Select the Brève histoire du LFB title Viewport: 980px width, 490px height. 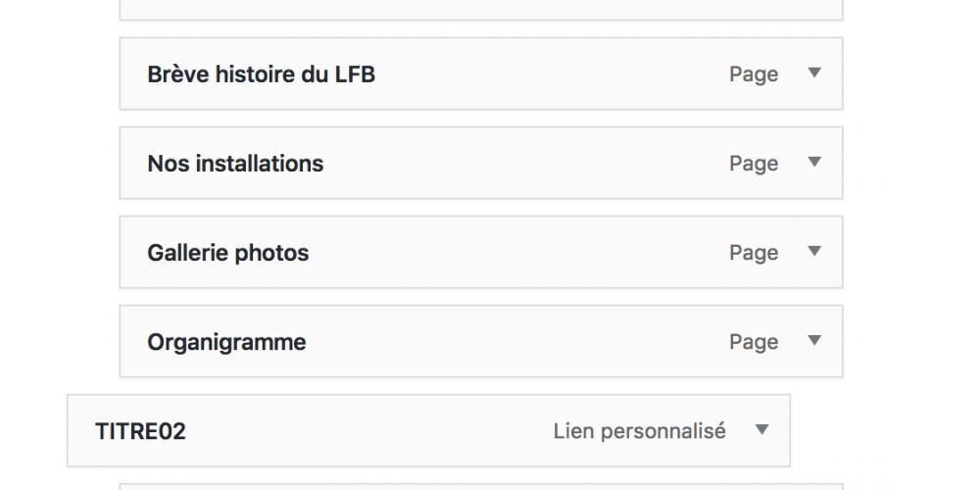point(261,74)
